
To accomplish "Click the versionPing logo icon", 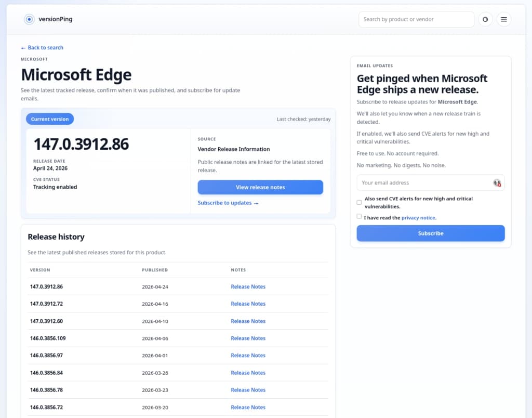I will click(x=29, y=19).
